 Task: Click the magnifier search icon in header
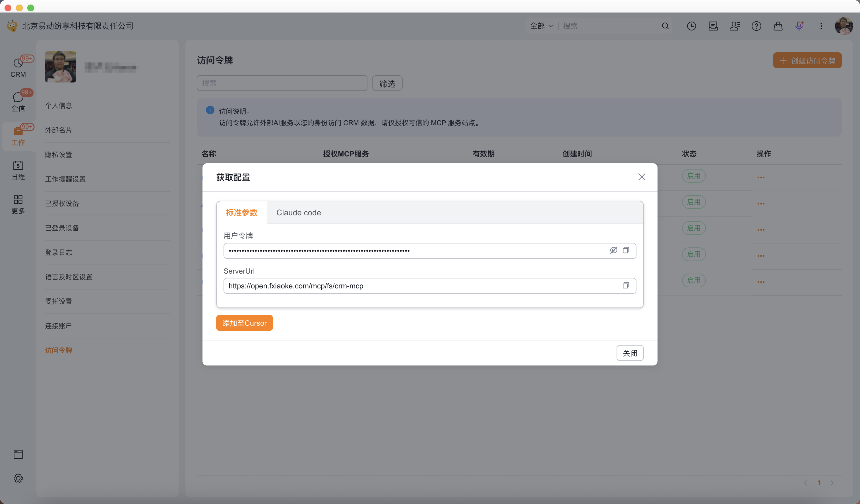click(665, 26)
